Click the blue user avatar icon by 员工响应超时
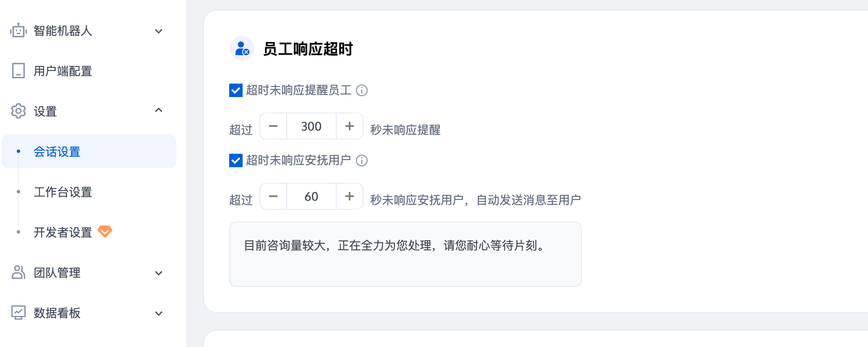The height and width of the screenshot is (347, 868). click(x=242, y=48)
